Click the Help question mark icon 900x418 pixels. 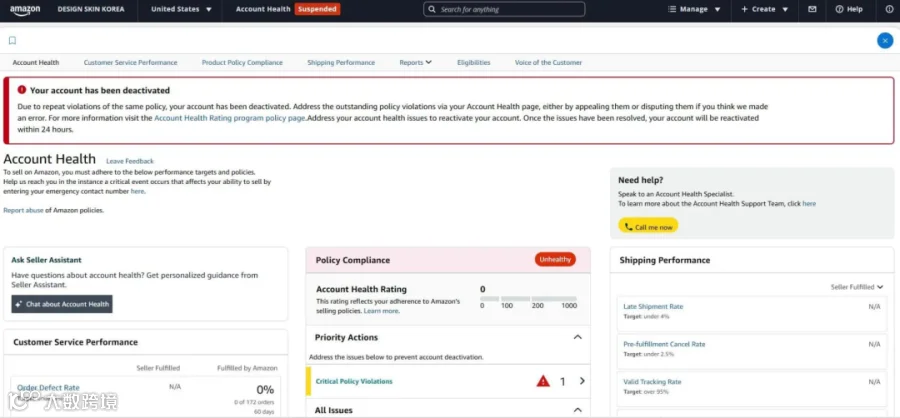pos(839,9)
